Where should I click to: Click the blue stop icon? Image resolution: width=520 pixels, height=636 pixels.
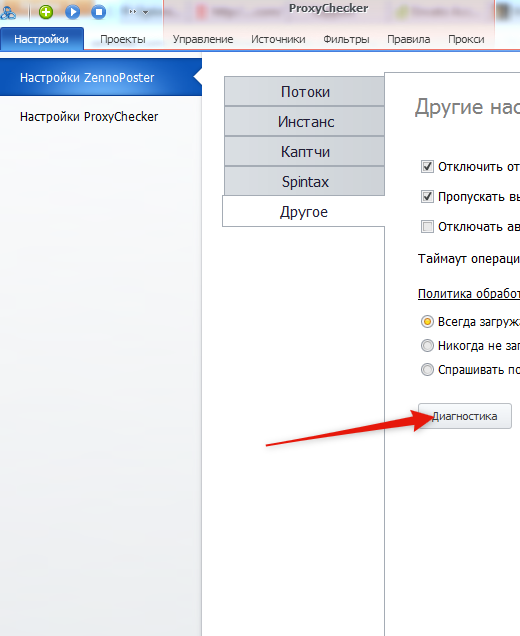tap(99, 12)
